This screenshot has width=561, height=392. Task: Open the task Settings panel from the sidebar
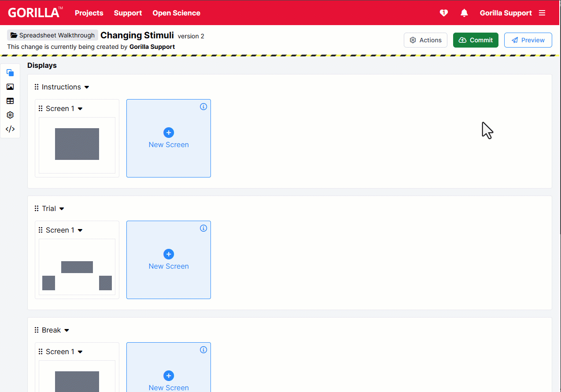(10, 115)
